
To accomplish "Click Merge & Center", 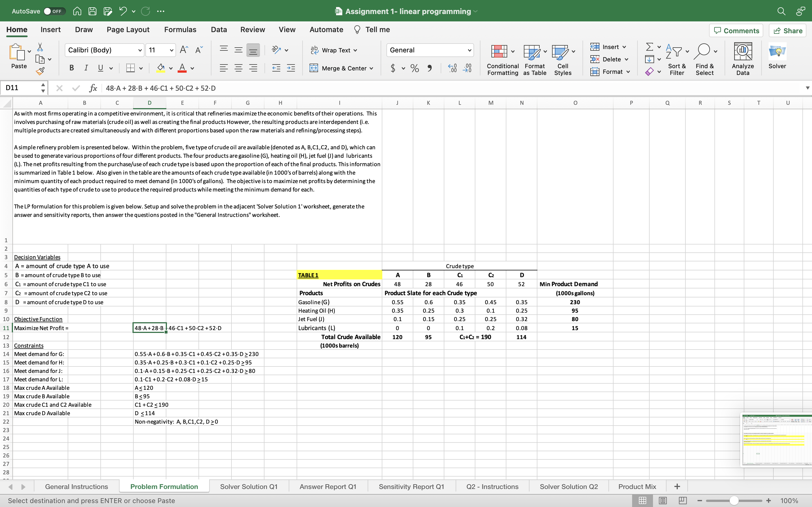I will click(x=342, y=68).
